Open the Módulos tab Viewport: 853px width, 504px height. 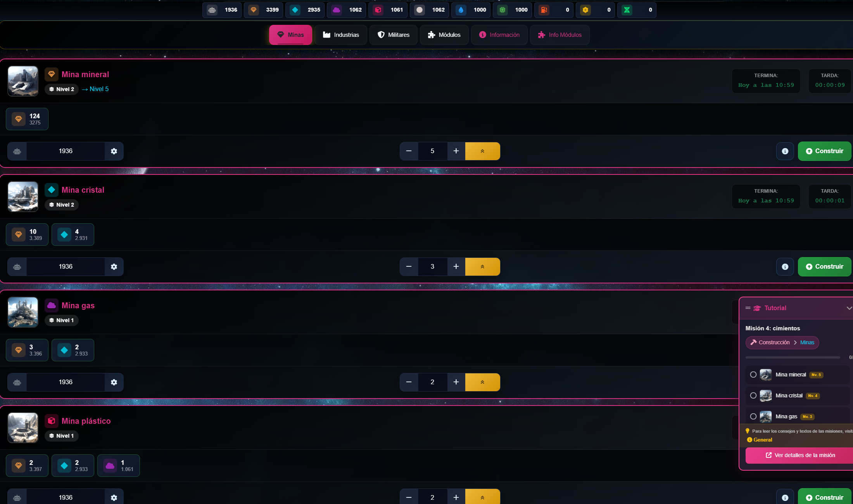(444, 35)
